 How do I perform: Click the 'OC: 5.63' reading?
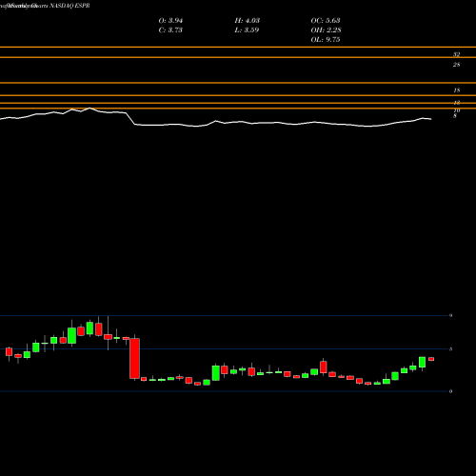326,21
